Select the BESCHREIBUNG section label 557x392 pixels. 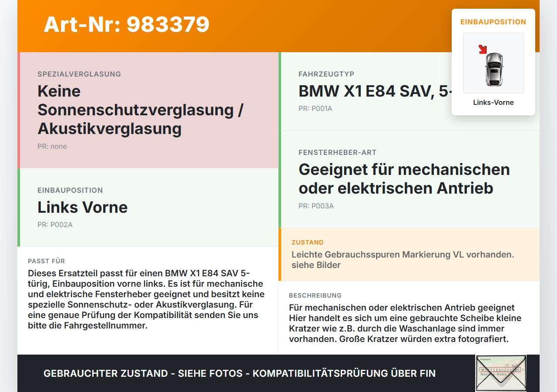[315, 295]
